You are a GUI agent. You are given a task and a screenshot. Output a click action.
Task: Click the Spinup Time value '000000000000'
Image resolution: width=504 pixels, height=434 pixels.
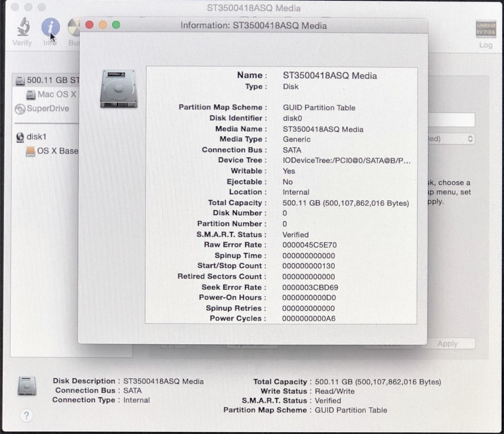(x=308, y=256)
